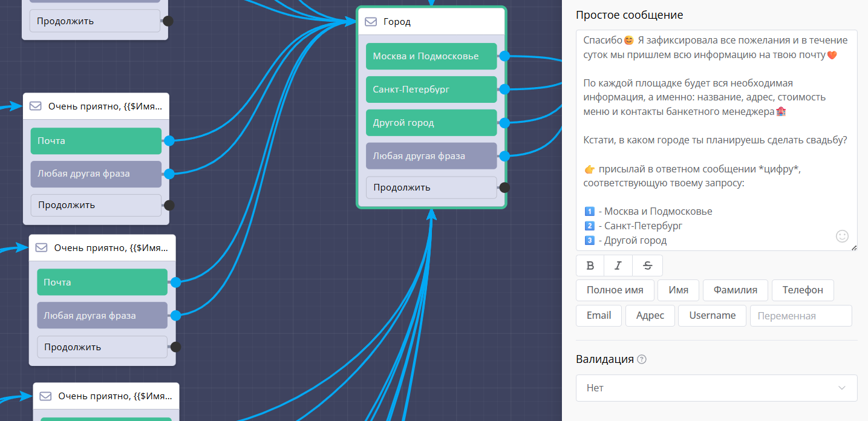Click the Переменная input field
Image resolution: width=868 pixels, height=421 pixels.
(x=800, y=316)
